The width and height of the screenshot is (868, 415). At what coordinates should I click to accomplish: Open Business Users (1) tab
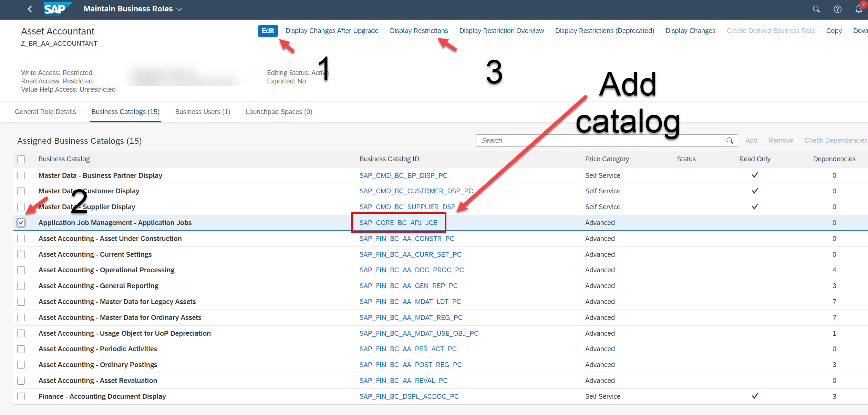pos(203,112)
